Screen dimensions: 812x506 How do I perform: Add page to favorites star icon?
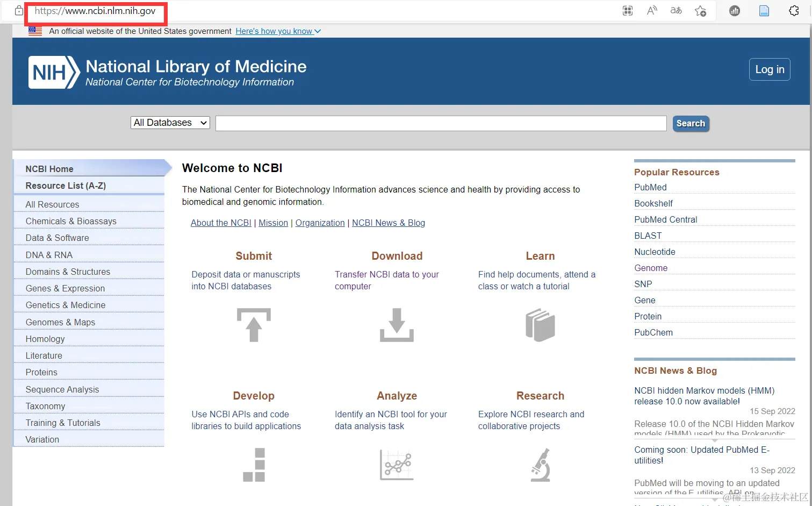click(x=700, y=11)
